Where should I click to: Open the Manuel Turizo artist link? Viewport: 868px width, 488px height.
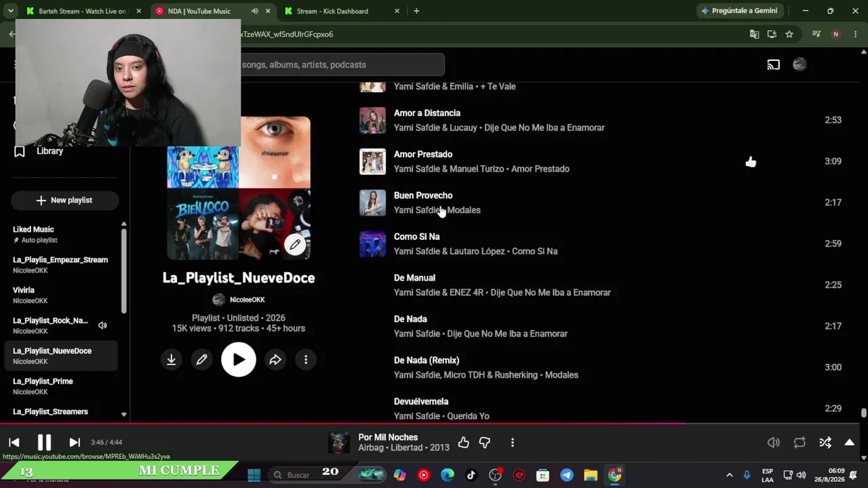[476, 169]
